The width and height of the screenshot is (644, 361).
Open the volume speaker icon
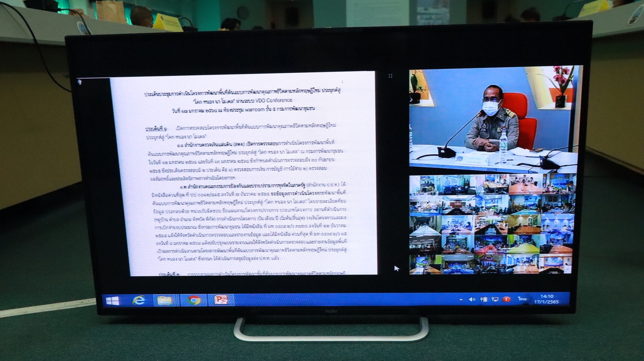[472, 299]
